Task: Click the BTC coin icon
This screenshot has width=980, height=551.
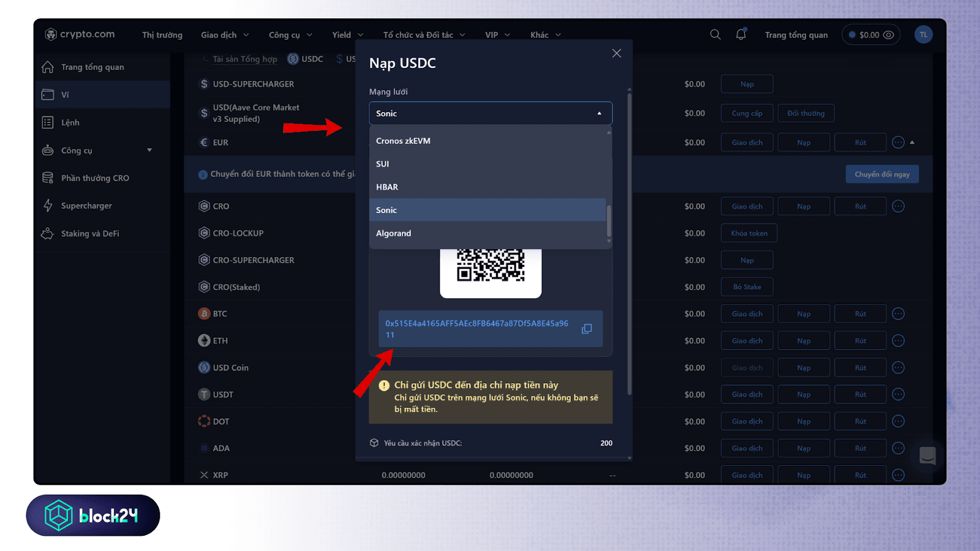Action: 204,314
